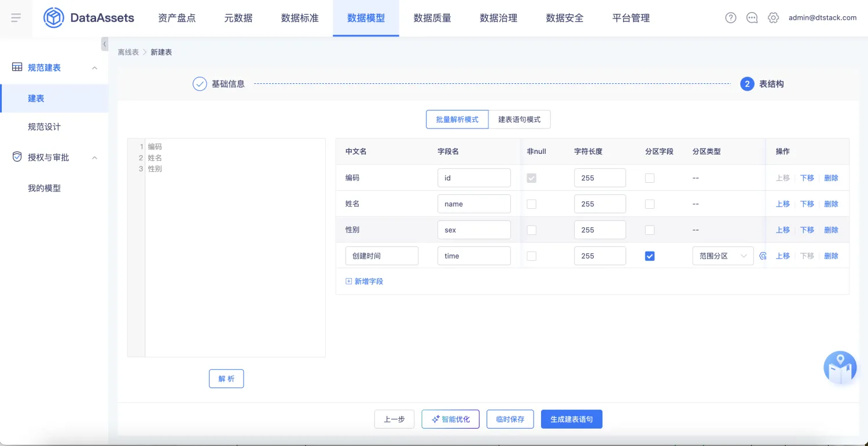Collapse the 规范建表 sidebar group
868x446 pixels.
coord(95,68)
